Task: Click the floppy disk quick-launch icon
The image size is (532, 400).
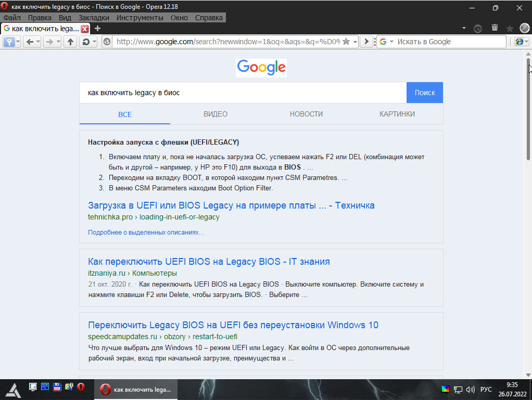Action: [57, 387]
